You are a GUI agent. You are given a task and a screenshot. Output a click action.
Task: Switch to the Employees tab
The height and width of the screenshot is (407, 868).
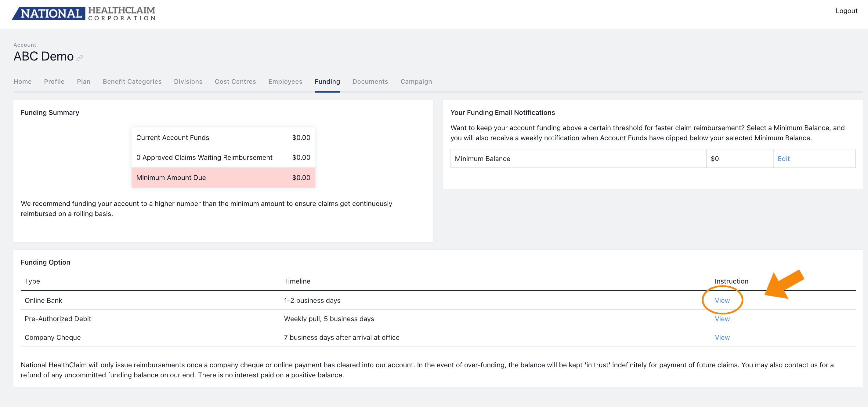tap(285, 81)
